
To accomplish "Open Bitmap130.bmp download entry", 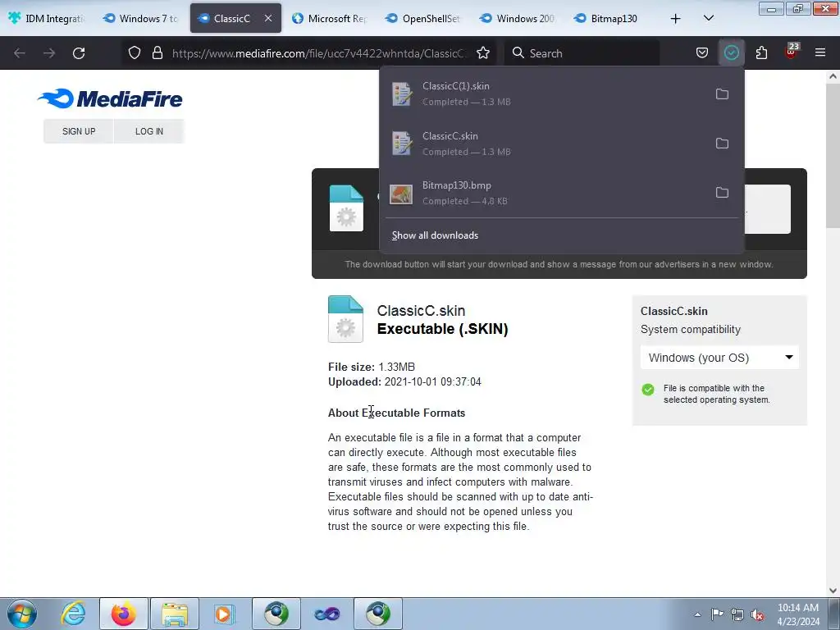I will pos(546,193).
